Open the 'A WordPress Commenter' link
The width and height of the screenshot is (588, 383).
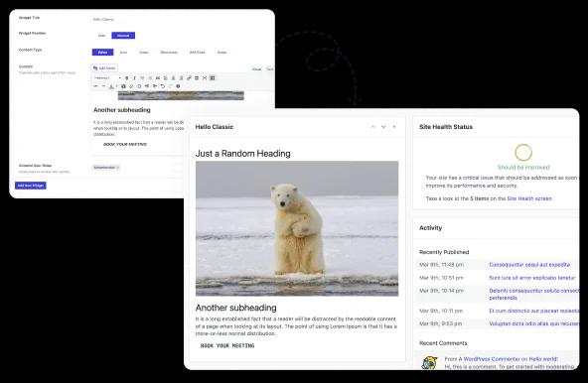(x=489, y=359)
